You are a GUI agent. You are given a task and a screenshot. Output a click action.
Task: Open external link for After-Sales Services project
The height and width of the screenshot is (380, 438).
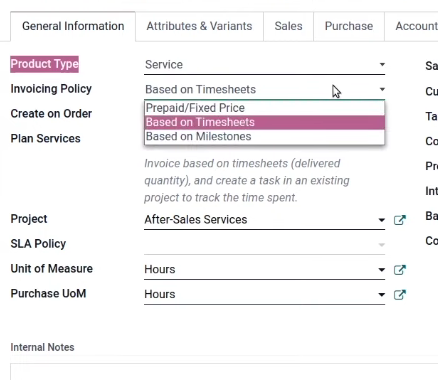(400, 220)
